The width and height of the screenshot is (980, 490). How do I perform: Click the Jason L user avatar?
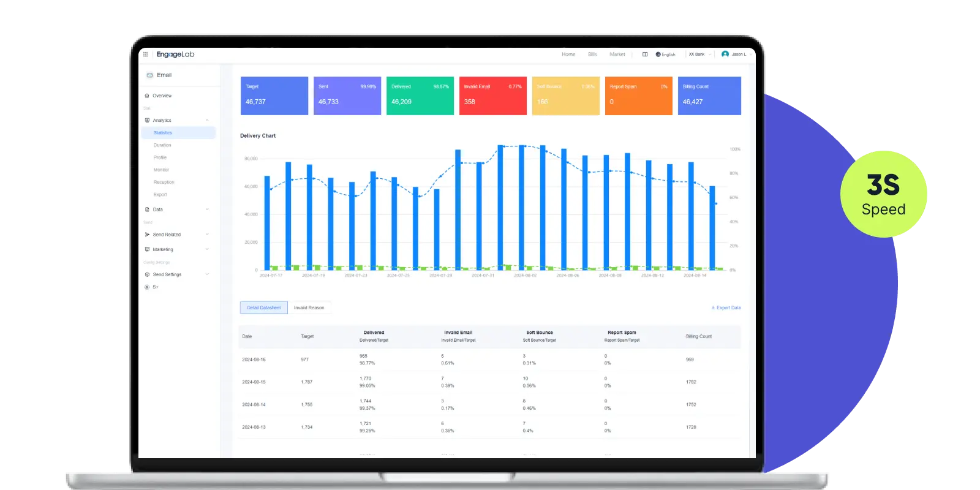tap(725, 55)
